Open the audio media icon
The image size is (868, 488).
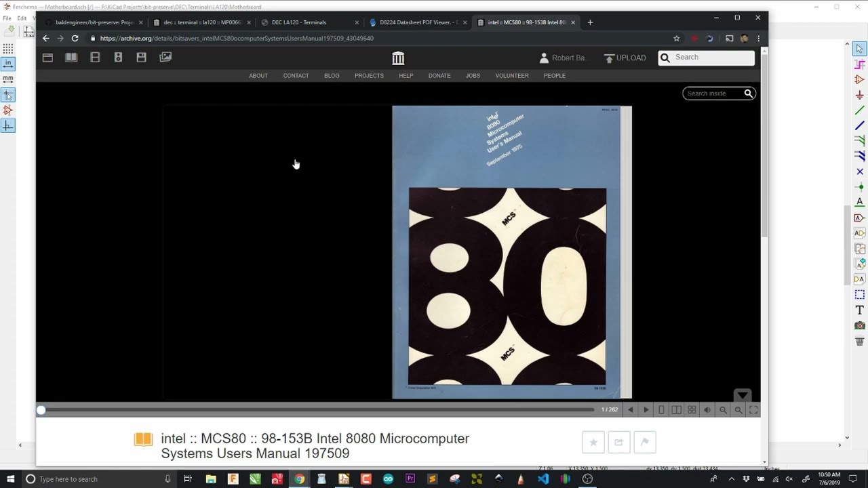(118, 58)
